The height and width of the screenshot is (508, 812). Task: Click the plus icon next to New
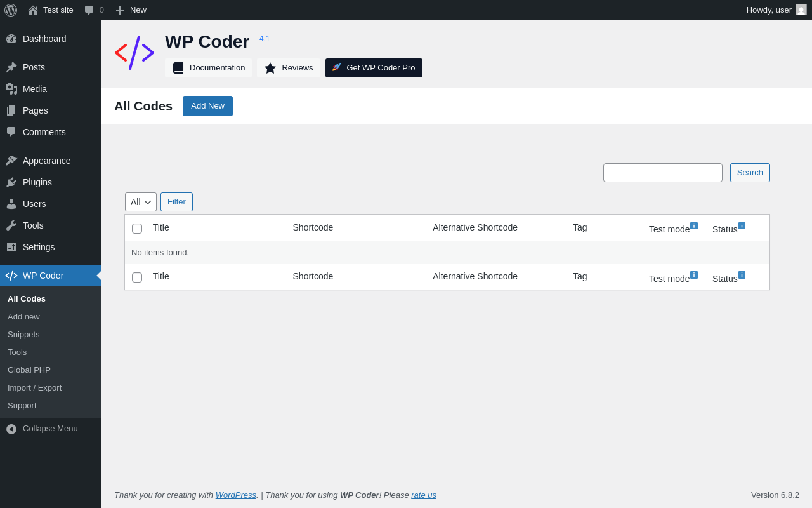pos(120,10)
